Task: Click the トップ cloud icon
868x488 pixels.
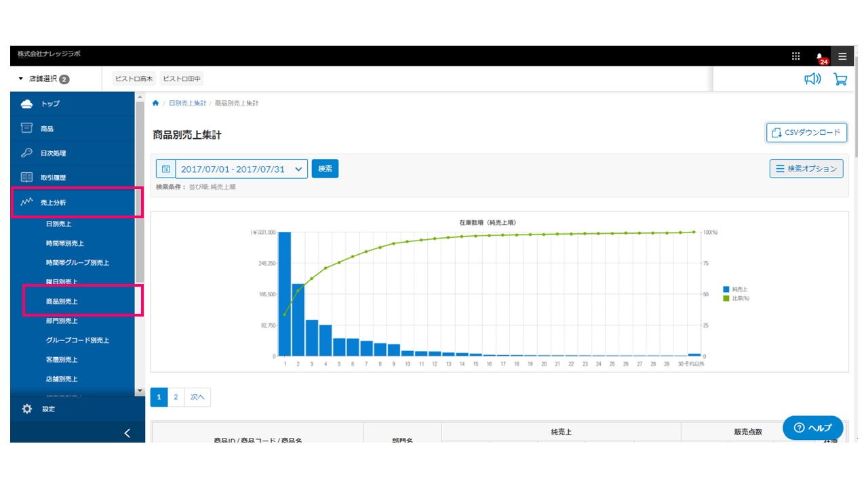Action: tap(26, 104)
